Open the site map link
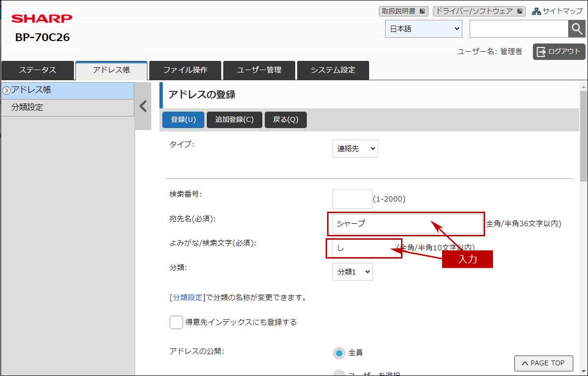588x376 pixels. pos(557,11)
